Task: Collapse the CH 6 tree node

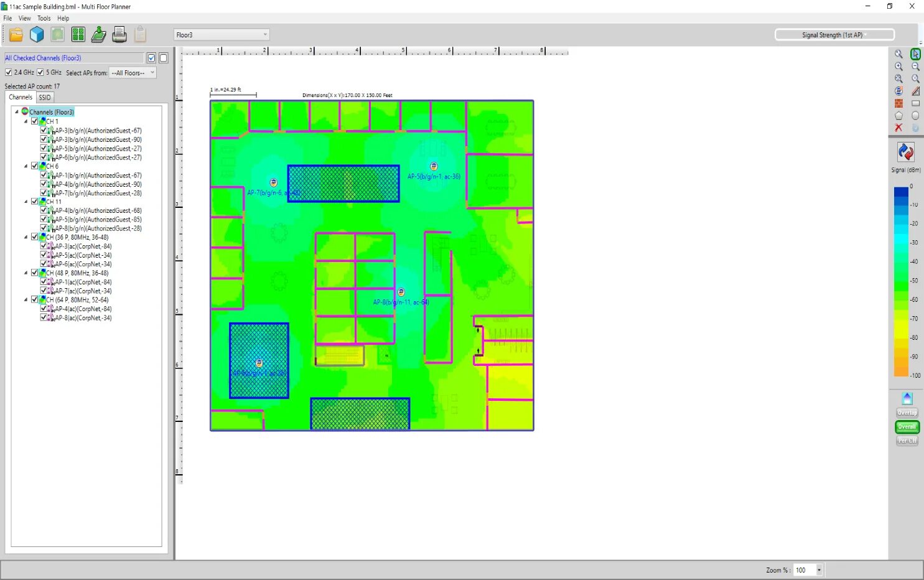Action: pos(26,166)
